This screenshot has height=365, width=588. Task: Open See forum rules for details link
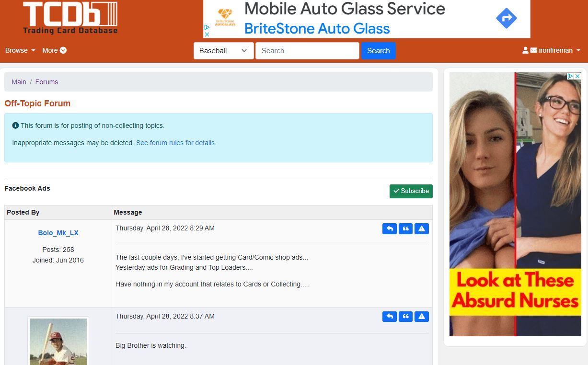[x=176, y=143]
